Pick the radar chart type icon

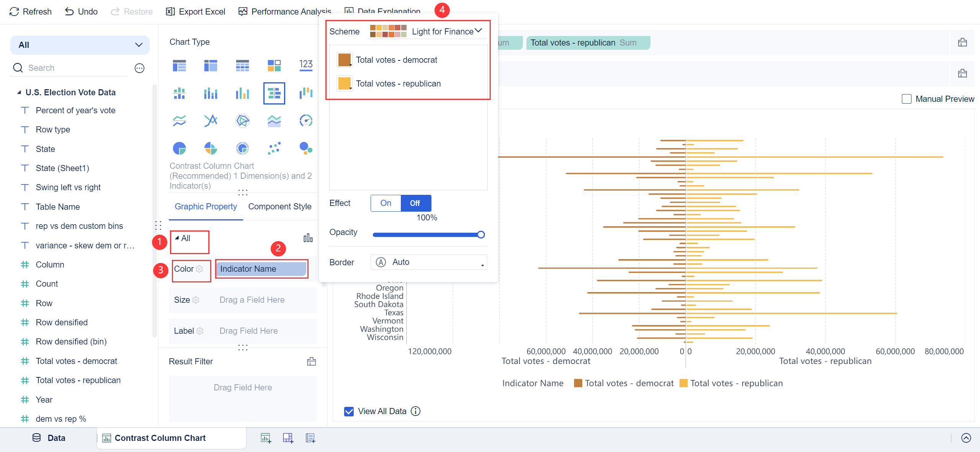click(242, 121)
